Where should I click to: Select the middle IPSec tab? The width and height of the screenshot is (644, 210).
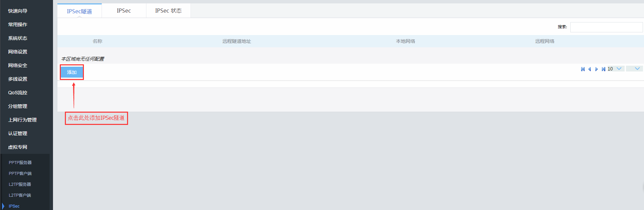[x=124, y=11]
